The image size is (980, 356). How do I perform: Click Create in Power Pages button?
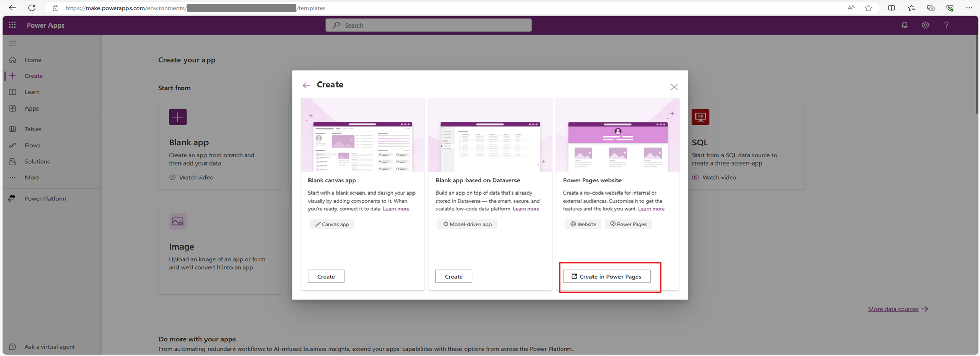[x=607, y=276]
